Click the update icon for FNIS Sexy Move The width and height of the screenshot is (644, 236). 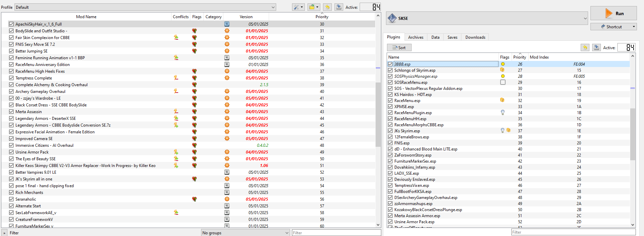pyautogui.click(x=227, y=44)
